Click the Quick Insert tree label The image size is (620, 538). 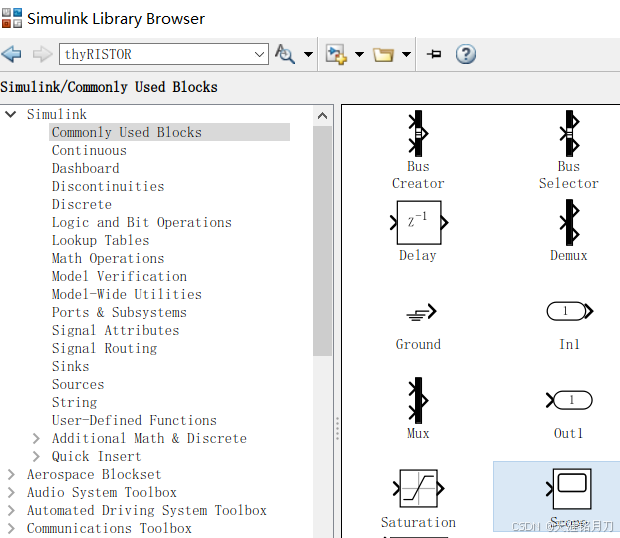pos(96,457)
